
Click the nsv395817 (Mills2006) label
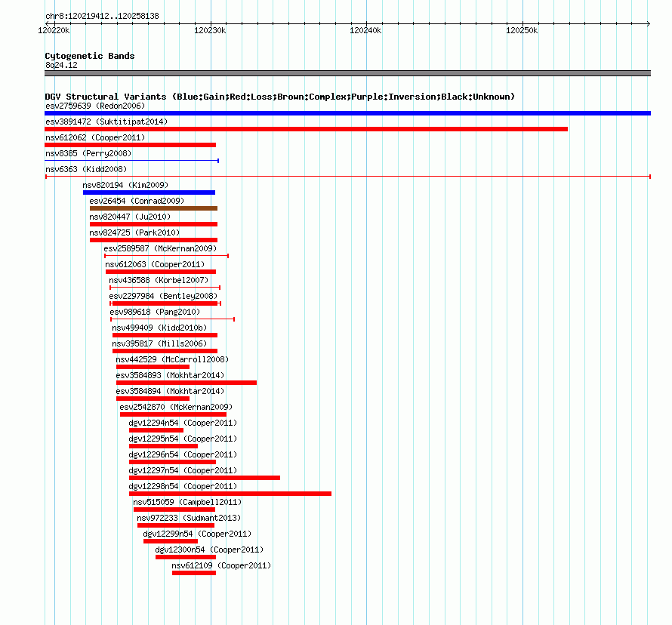[x=159, y=343]
